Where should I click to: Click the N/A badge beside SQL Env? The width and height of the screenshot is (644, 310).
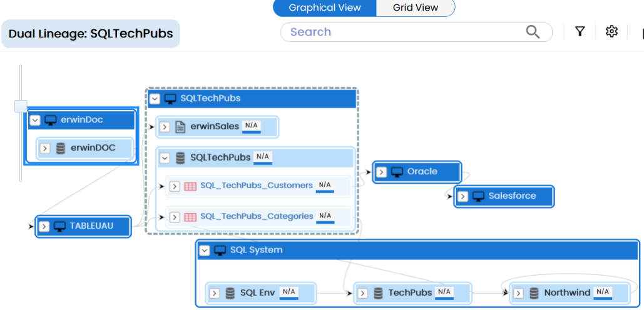click(289, 292)
